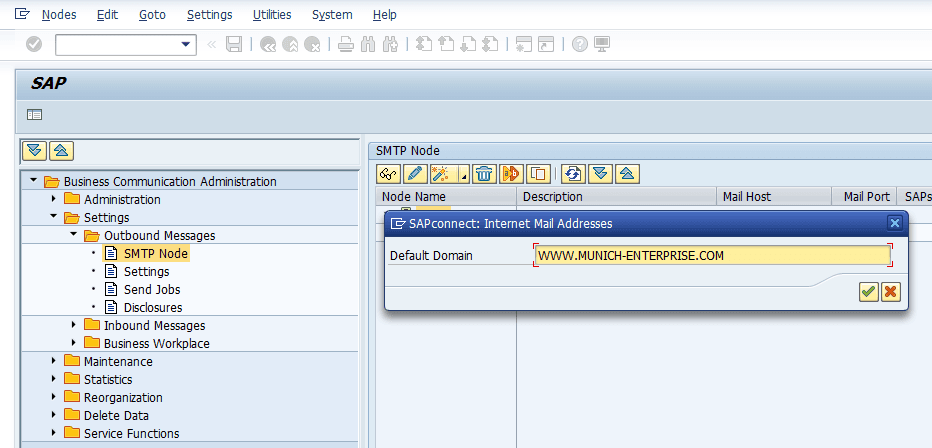The image size is (932, 448).
Task: Open the Help menu
Action: click(x=385, y=15)
